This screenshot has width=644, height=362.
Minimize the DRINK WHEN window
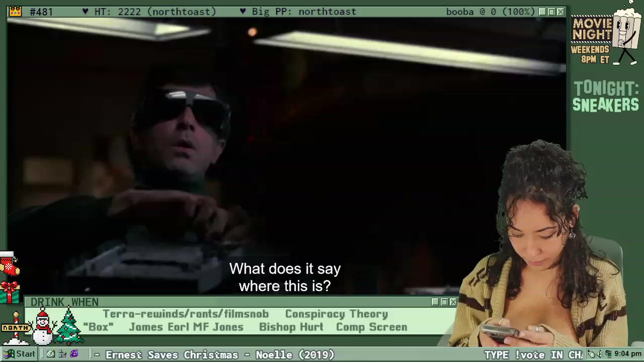pyautogui.click(x=435, y=302)
